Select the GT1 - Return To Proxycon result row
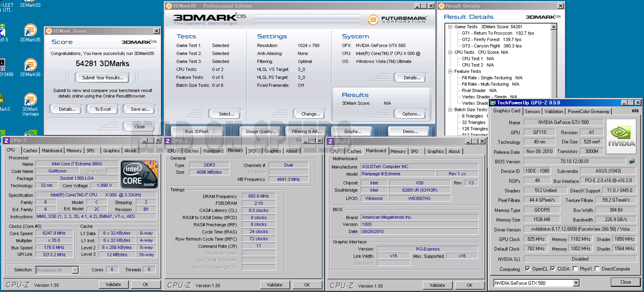This screenshot has width=644, height=292. coord(498,33)
